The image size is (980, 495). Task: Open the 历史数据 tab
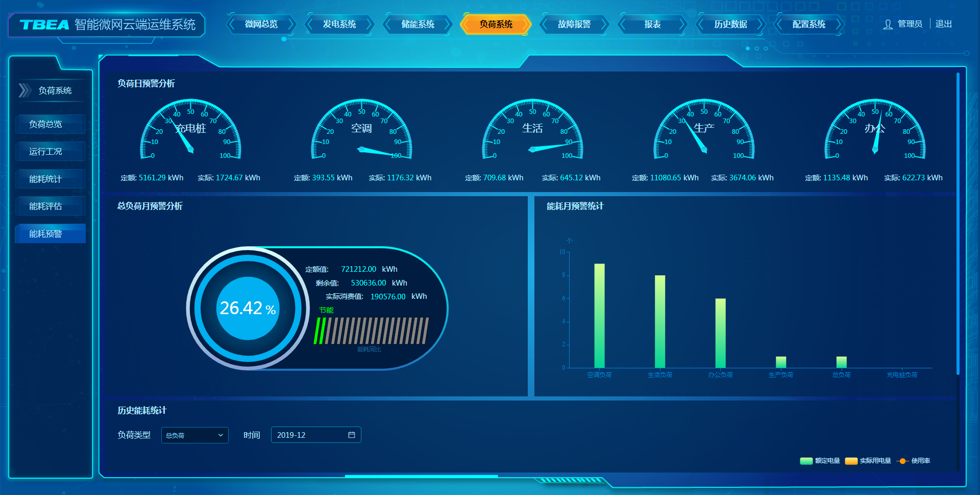(x=730, y=25)
